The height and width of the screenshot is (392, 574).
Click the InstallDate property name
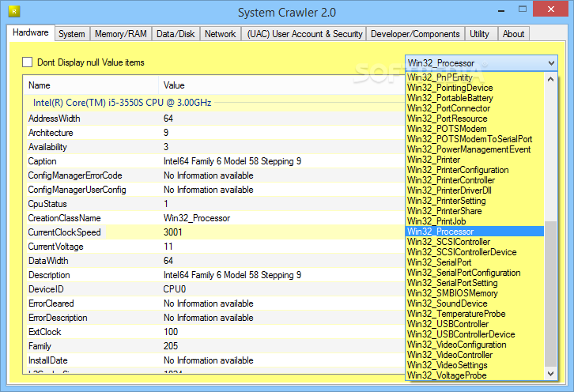[48, 360]
